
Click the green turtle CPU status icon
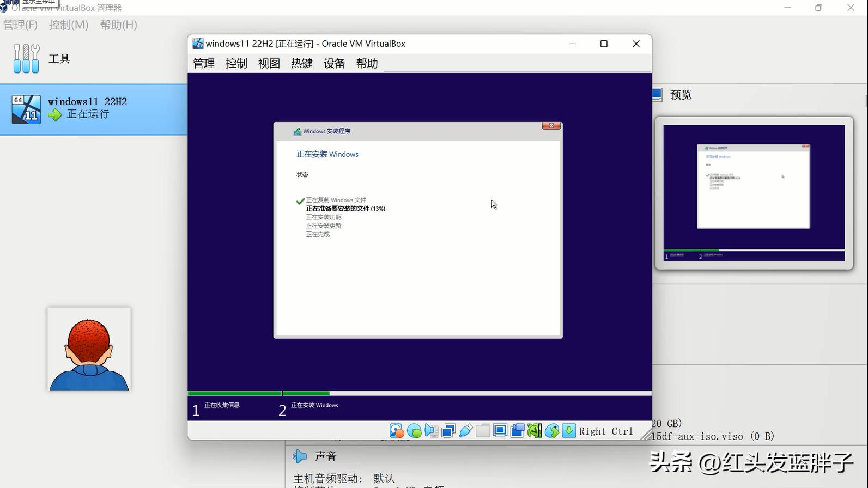point(535,431)
